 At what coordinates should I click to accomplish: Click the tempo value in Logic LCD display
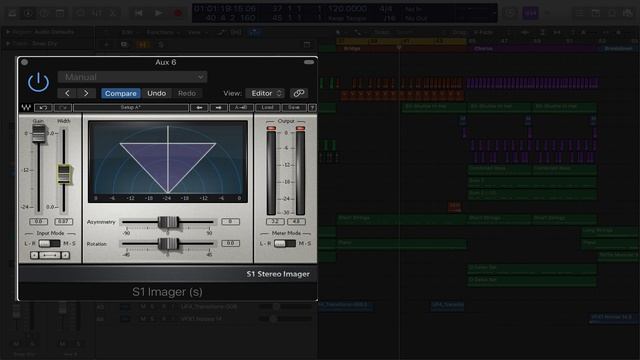click(347, 9)
